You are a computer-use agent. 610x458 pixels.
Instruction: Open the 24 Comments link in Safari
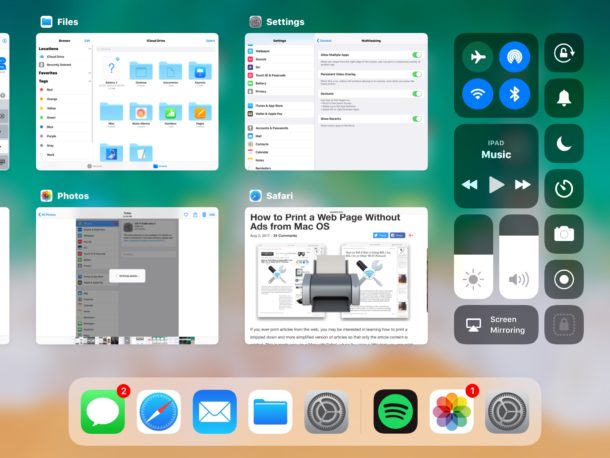[285, 236]
